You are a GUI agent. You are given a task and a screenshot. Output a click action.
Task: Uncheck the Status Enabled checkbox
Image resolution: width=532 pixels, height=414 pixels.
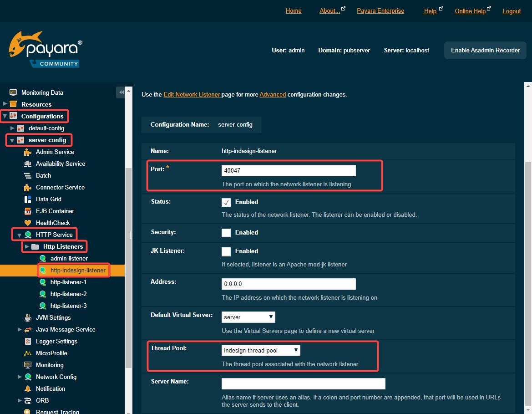(226, 202)
